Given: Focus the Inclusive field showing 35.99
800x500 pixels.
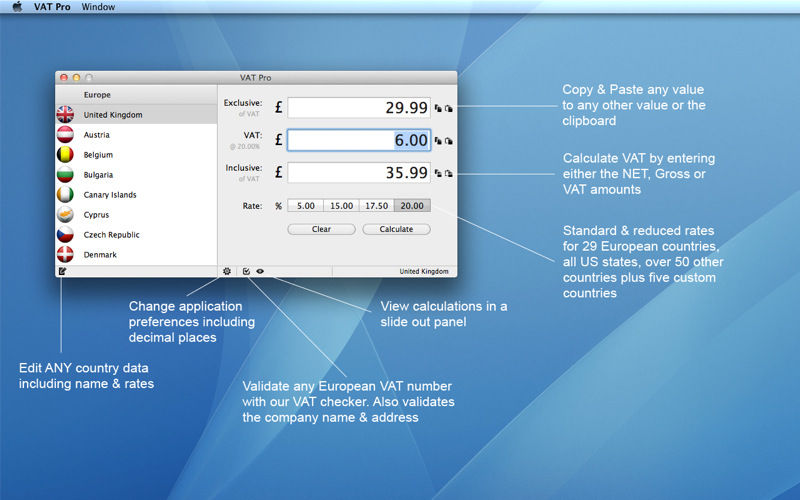Looking at the screenshot, I should tap(359, 172).
